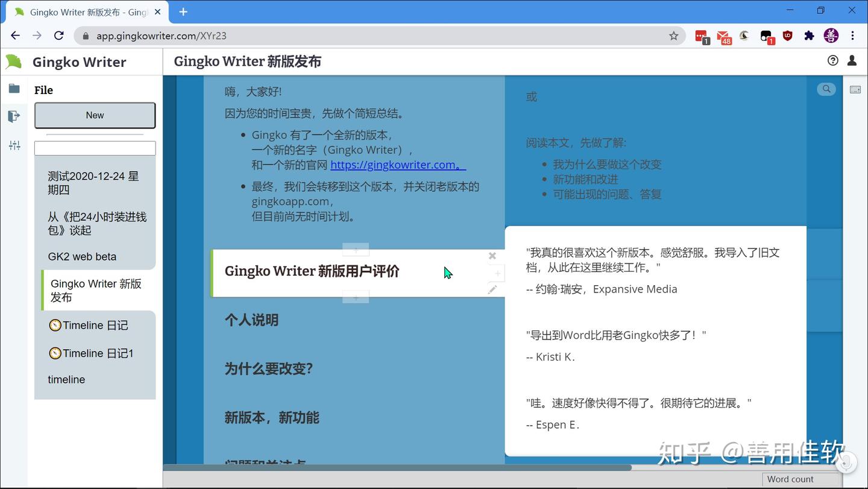Open the help question mark icon
Image resolution: width=868 pixels, height=489 pixels.
pyautogui.click(x=832, y=60)
